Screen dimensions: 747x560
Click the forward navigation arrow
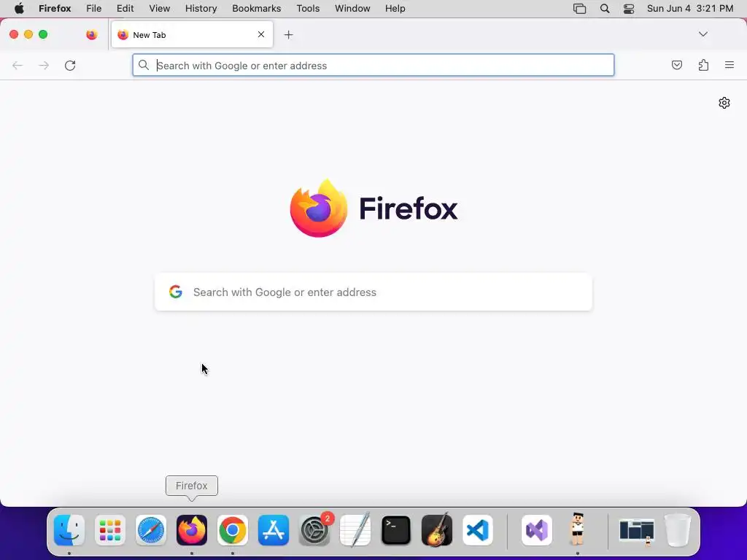44,65
